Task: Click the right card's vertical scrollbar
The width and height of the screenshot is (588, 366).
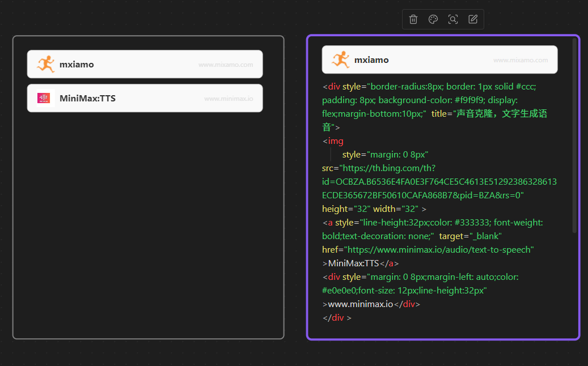Action: (574, 135)
